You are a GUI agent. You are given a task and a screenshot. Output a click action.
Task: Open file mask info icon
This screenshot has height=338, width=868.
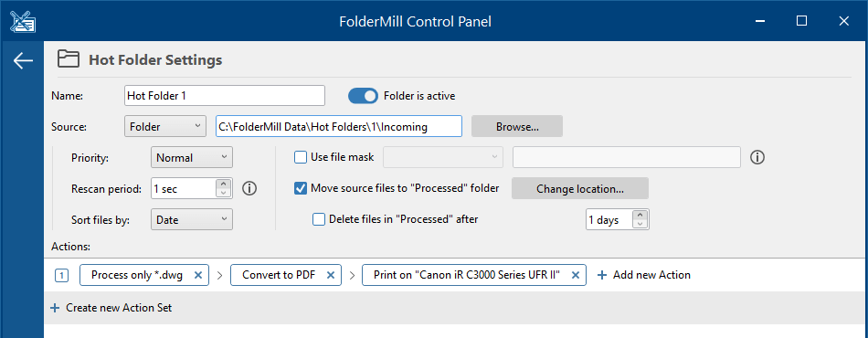pyautogui.click(x=757, y=158)
